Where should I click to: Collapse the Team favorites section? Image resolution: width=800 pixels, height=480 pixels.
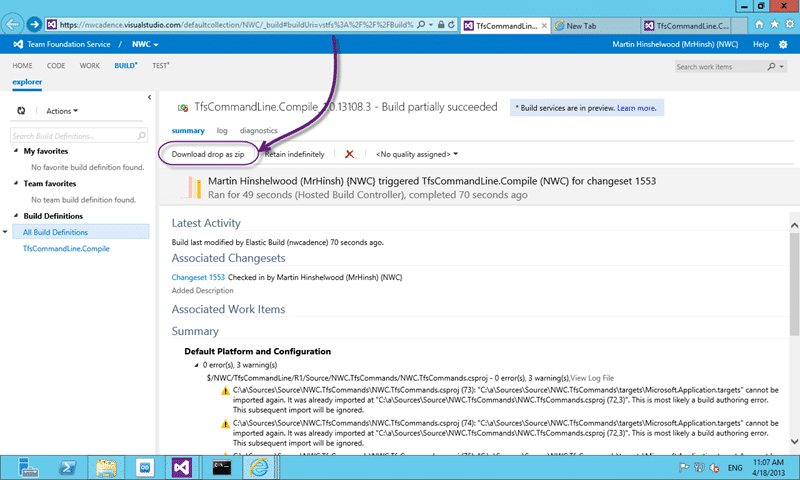(16, 183)
